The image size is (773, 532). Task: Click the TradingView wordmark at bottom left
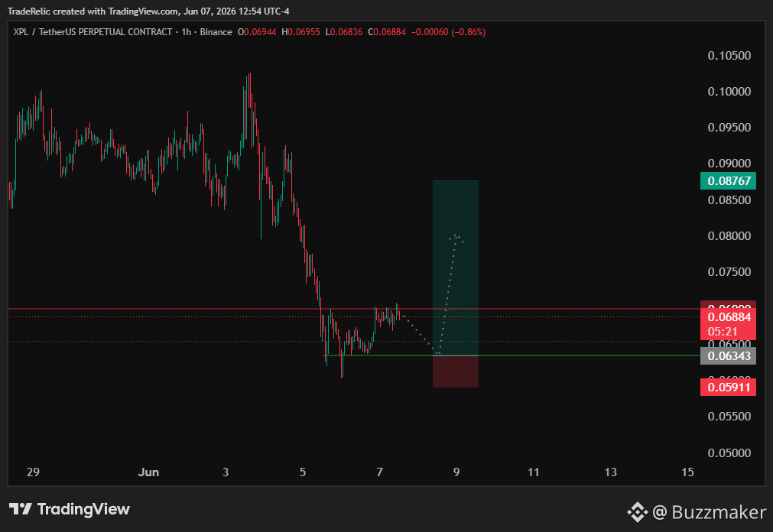83,509
